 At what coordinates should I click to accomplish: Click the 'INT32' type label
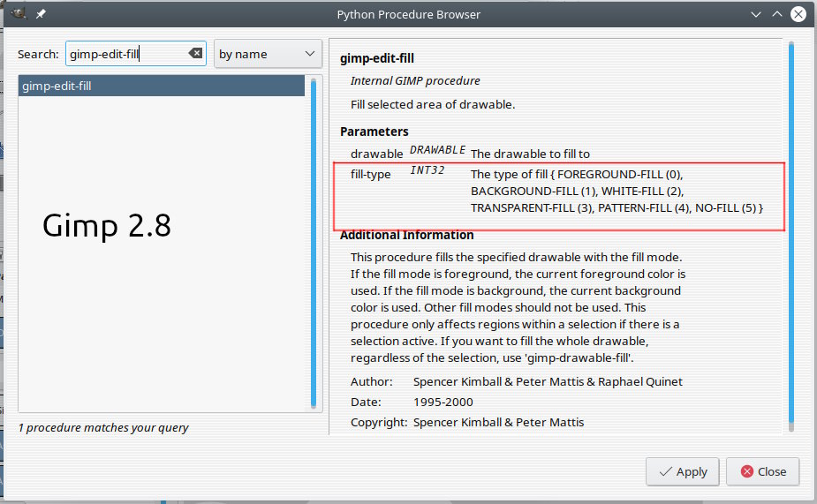(x=427, y=170)
